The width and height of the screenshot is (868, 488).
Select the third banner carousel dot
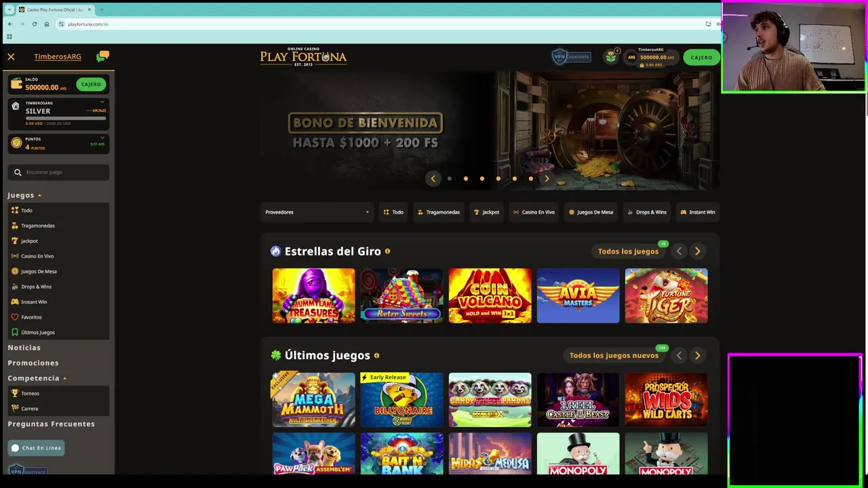[481, 179]
